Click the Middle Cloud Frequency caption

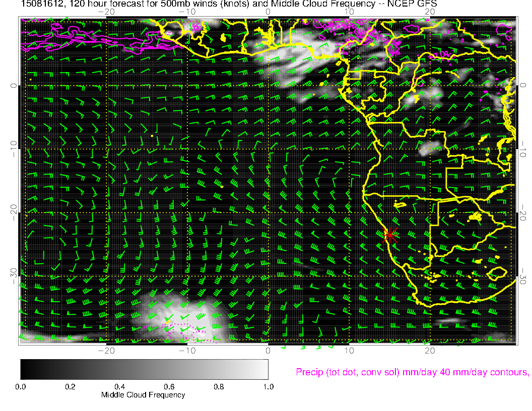coord(143,395)
